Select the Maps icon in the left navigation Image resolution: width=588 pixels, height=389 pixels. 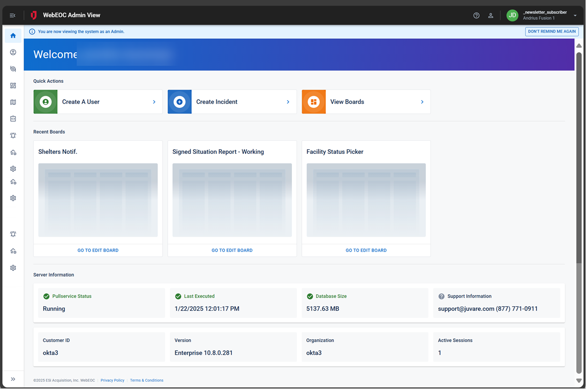click(x=13, y=102)
